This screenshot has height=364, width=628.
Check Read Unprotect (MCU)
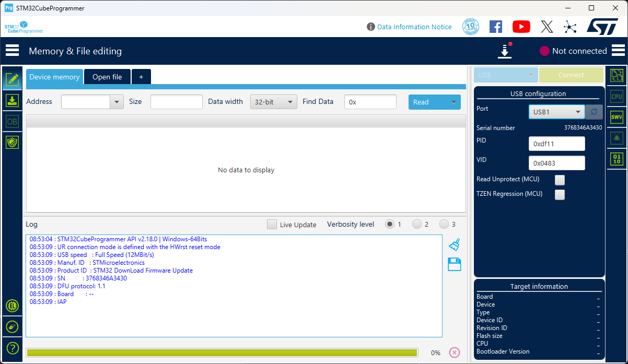click(x=560, y=180)
